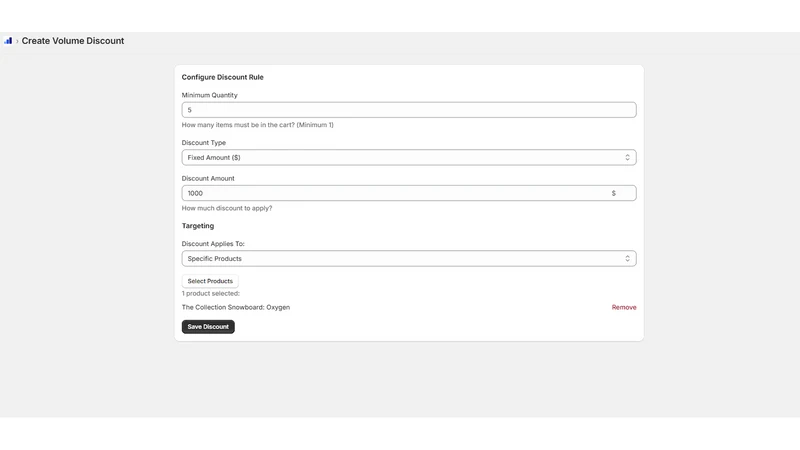The height and width of the screenshot is (450, 800).
Task: Click the 'How much discount to apply?' hint
Action: [x=227, y=208]
